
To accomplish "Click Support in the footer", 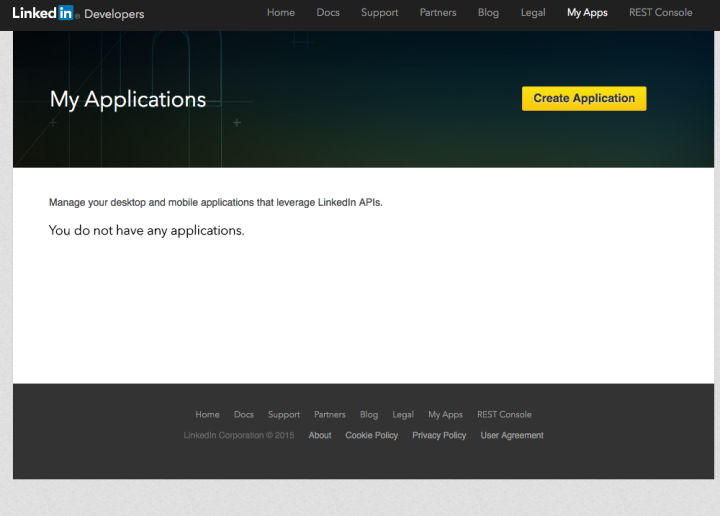I will 284,415.
